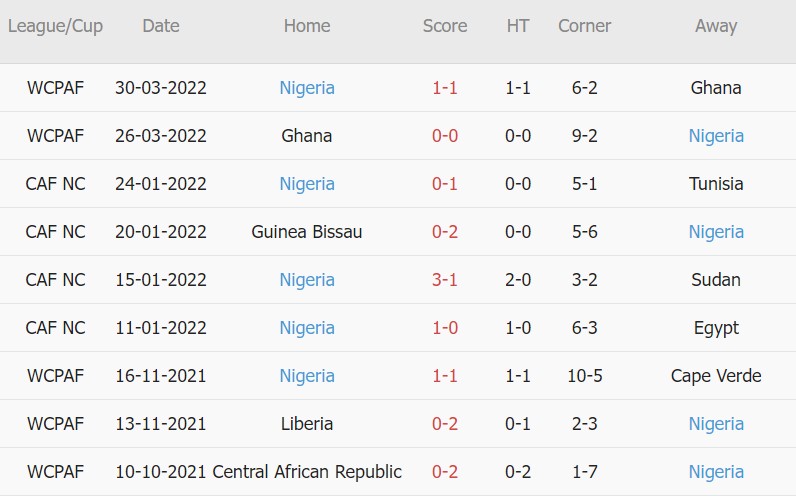The width and height of the screenshot is (796, 496).
Task: Click the League/Cup column header
Action: (x=55, y=27)
